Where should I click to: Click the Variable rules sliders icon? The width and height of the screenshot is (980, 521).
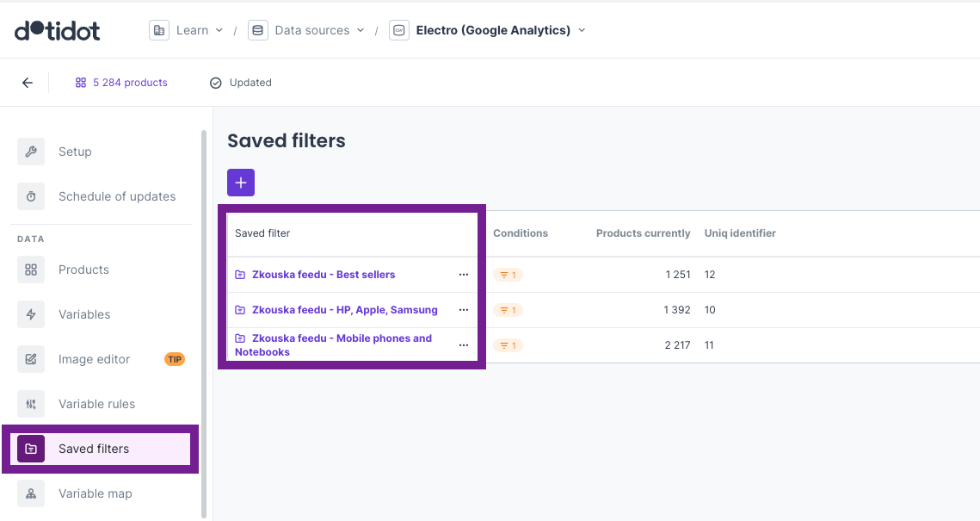coord(31,404)
